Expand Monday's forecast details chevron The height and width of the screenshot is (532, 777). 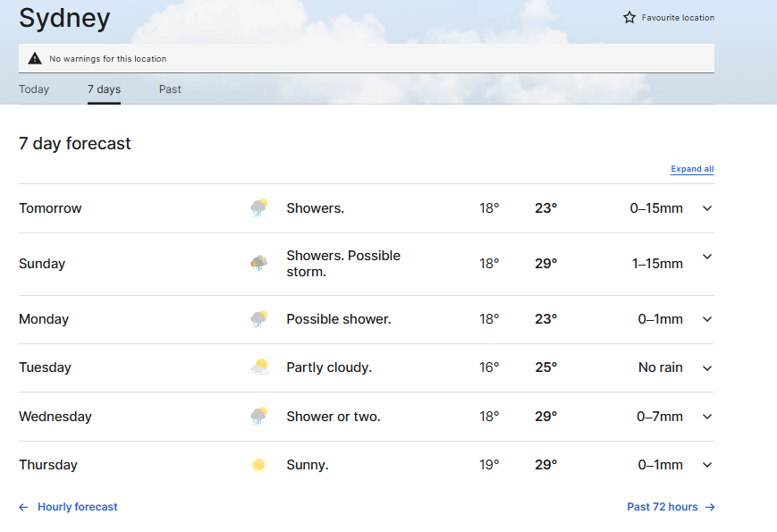pyautogui.click(x=707, y=319)
